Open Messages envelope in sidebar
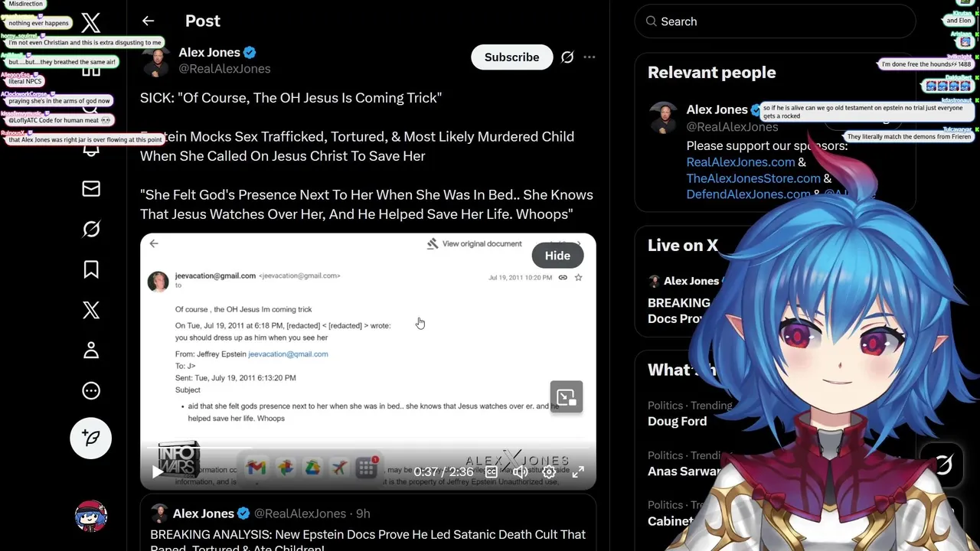Viewport: 980px width, 551px height. (91, 188)
